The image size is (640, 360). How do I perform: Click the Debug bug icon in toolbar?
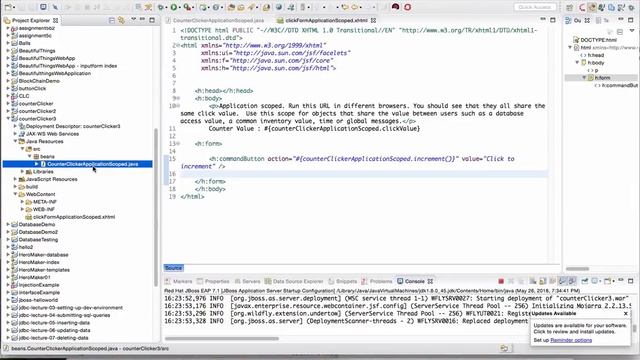click(x=161, y=7)
